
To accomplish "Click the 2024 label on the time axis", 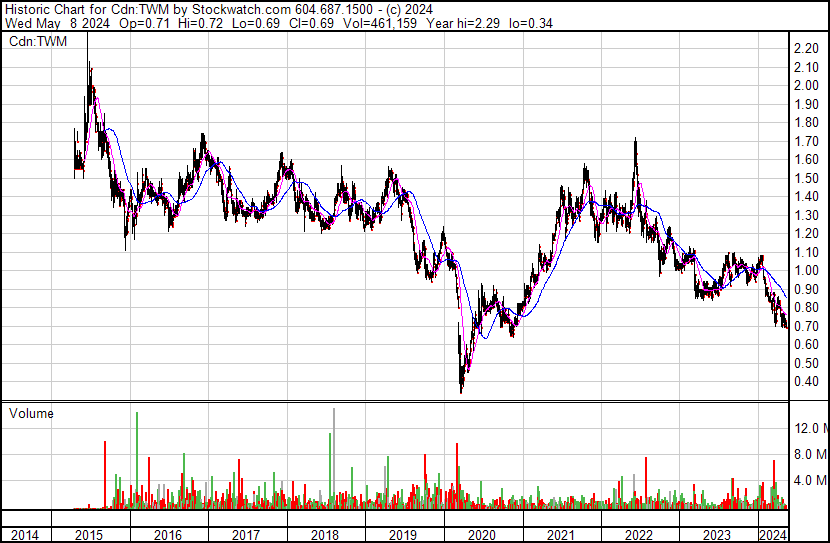I will (773, 535).
